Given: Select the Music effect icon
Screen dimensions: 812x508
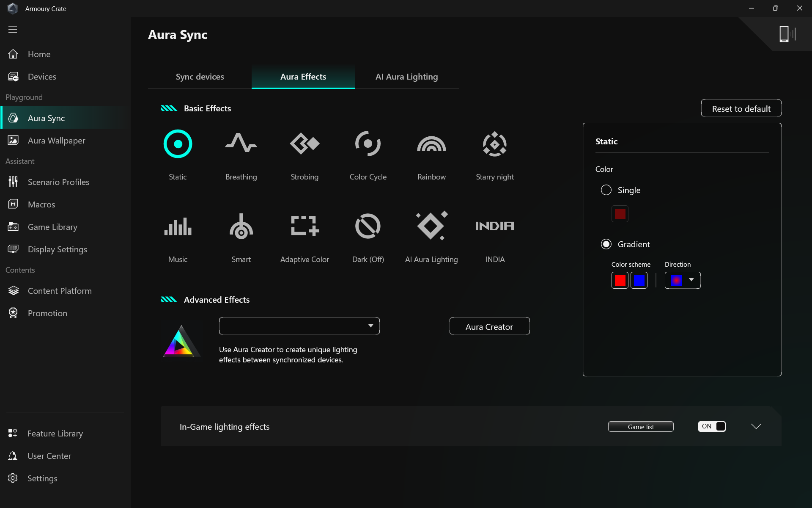Looking at the screenshot, I should click(178, 226).
